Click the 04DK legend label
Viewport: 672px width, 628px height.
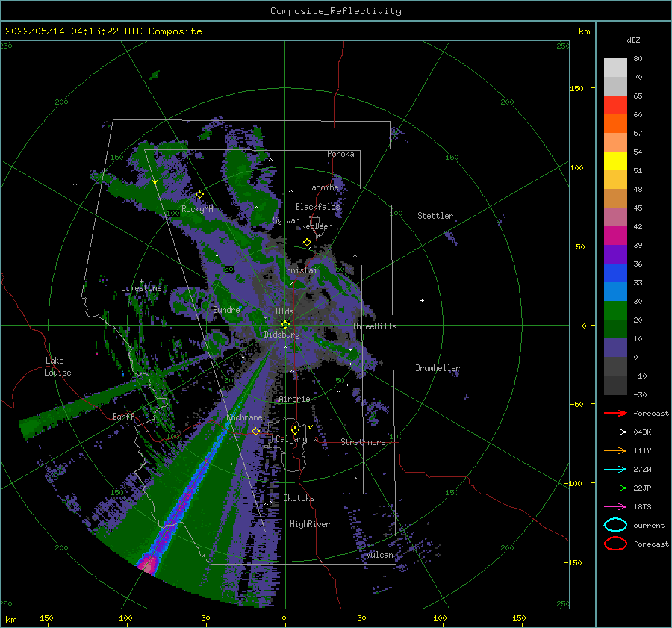642,432
